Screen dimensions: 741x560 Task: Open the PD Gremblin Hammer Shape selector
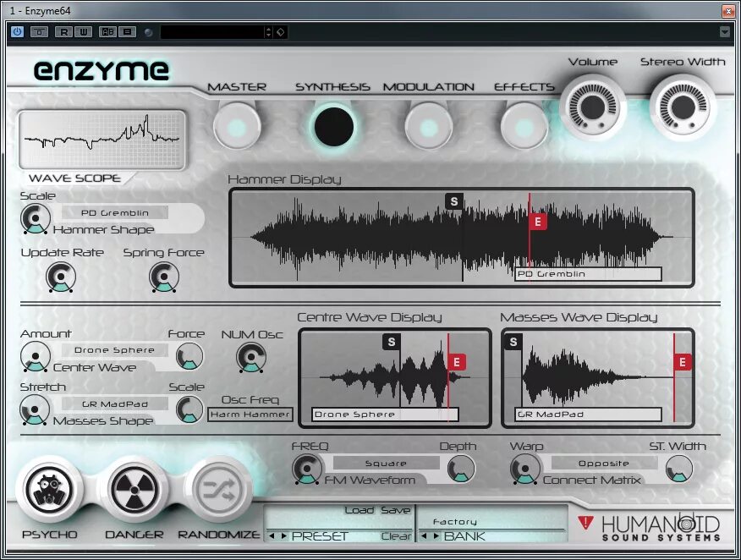click(115, 212)
